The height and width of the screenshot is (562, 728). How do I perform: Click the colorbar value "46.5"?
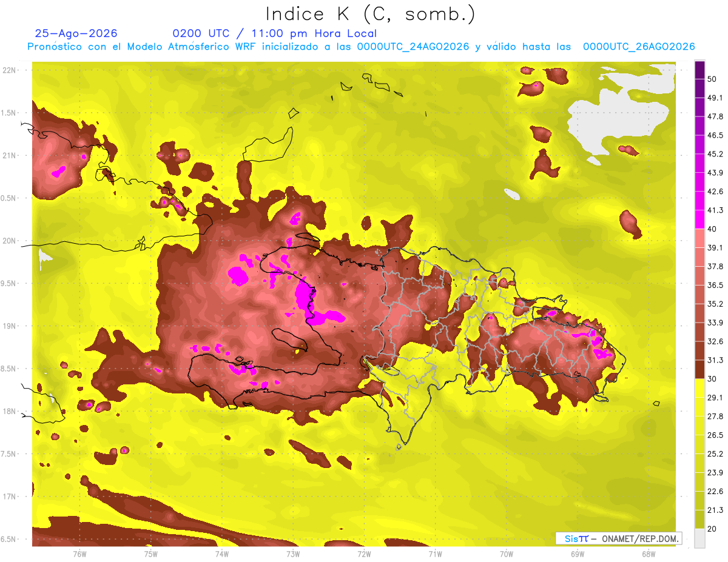pos(715,135)
